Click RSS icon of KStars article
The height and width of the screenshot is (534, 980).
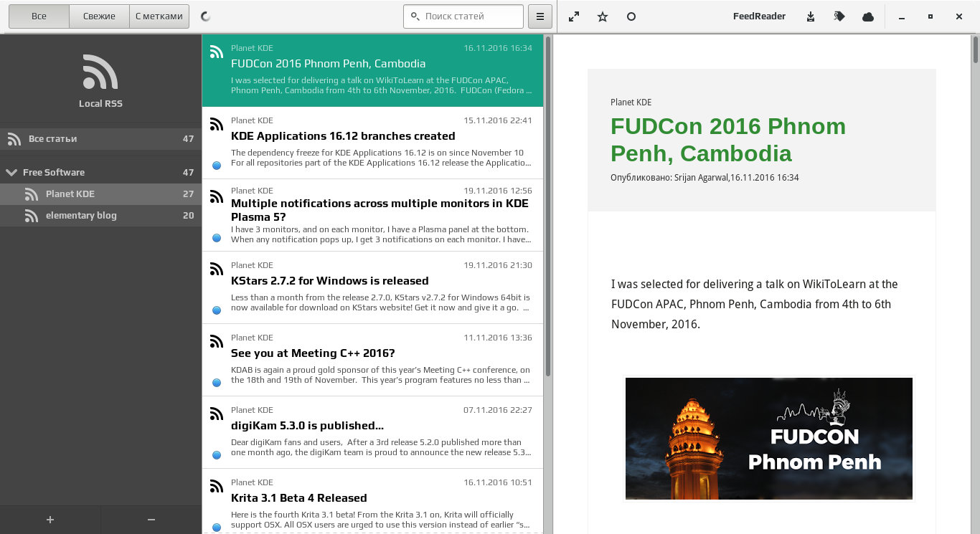click(x=217, y=269)
